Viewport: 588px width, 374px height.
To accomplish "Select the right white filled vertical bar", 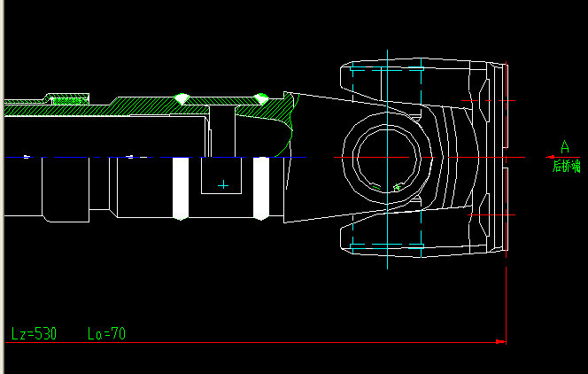I will click(x=261, y=187).
